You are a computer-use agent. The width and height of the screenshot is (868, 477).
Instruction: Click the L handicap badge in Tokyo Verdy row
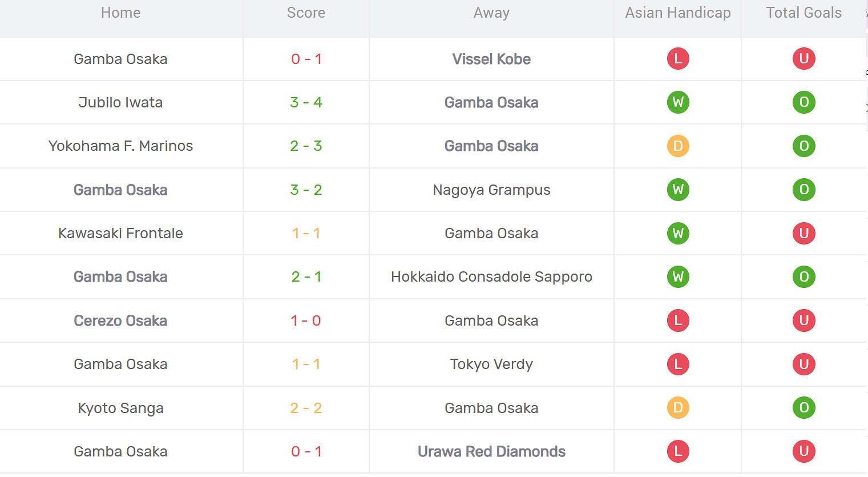point(678,364)
